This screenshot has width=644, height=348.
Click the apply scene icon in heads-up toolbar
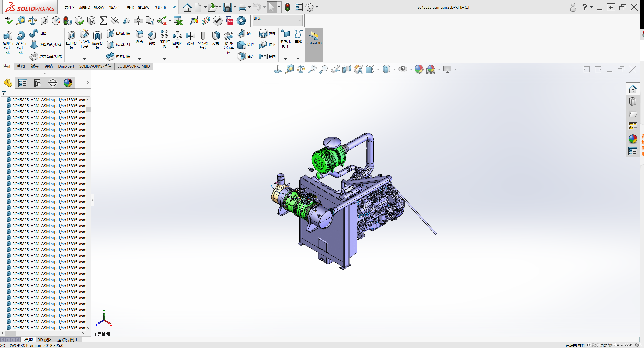431,69
